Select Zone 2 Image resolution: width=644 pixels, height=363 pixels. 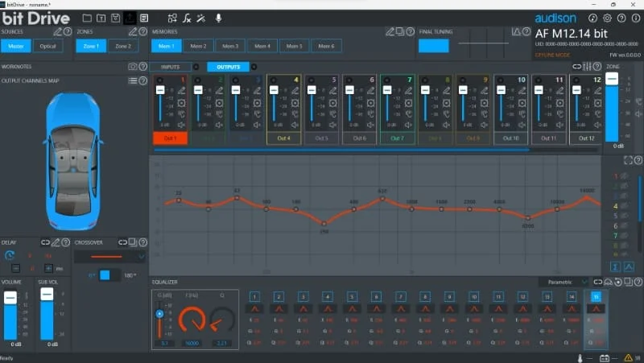tap(123, 46)
